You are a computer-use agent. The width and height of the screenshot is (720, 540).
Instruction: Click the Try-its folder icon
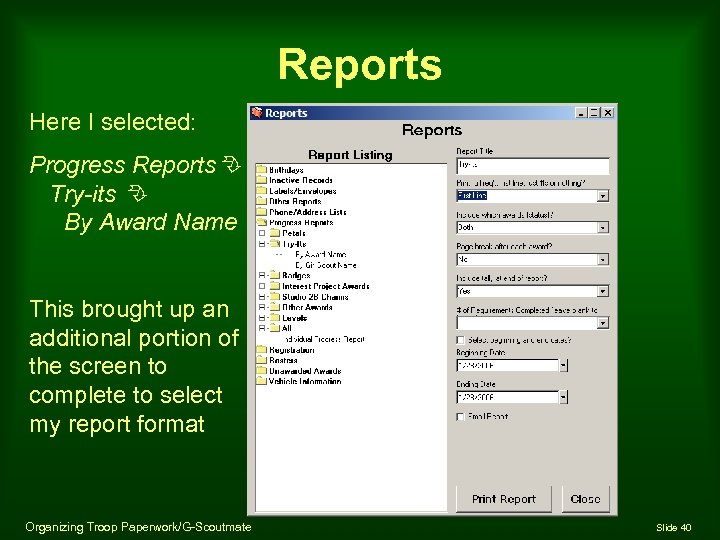(275, 243)
